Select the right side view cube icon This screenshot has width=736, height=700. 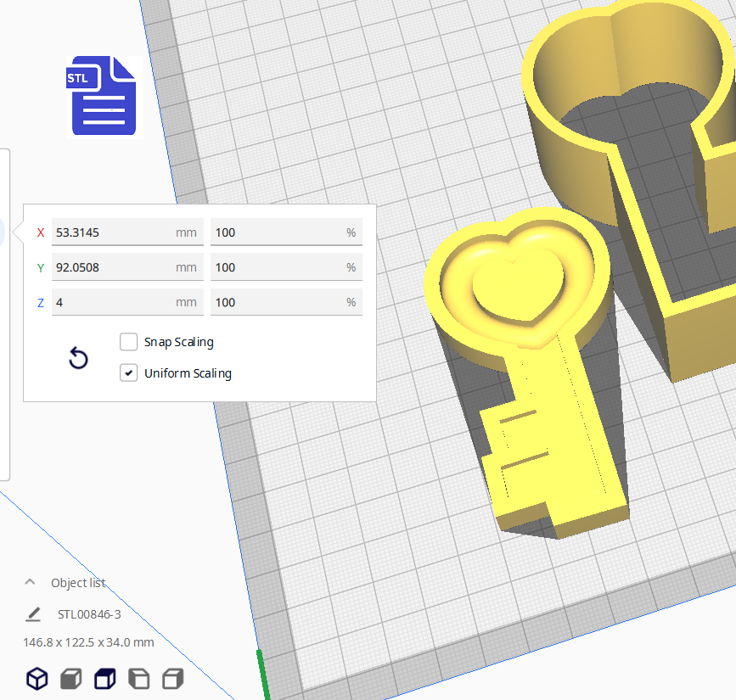[172, 678]
